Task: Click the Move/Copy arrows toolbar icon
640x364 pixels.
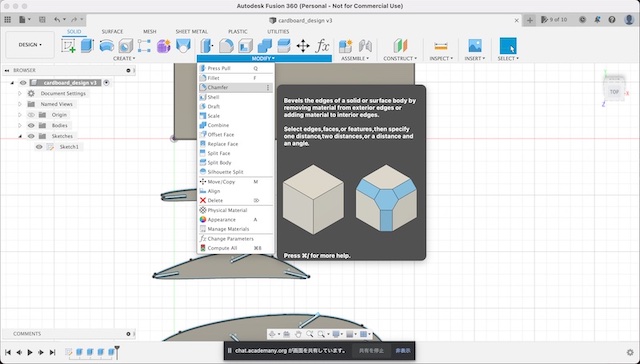Action: click(303, 46)
